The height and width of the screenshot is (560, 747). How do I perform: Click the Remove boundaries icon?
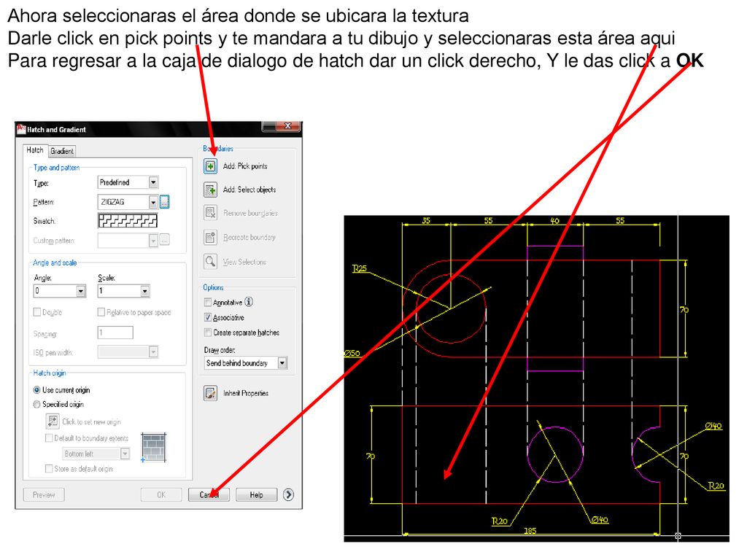(211, 213)
